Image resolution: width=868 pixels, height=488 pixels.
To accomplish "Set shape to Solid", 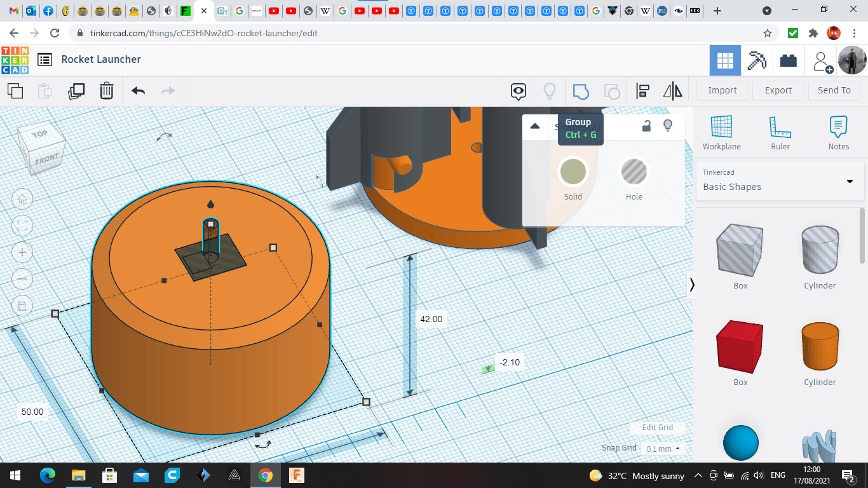I will (573, 172).
